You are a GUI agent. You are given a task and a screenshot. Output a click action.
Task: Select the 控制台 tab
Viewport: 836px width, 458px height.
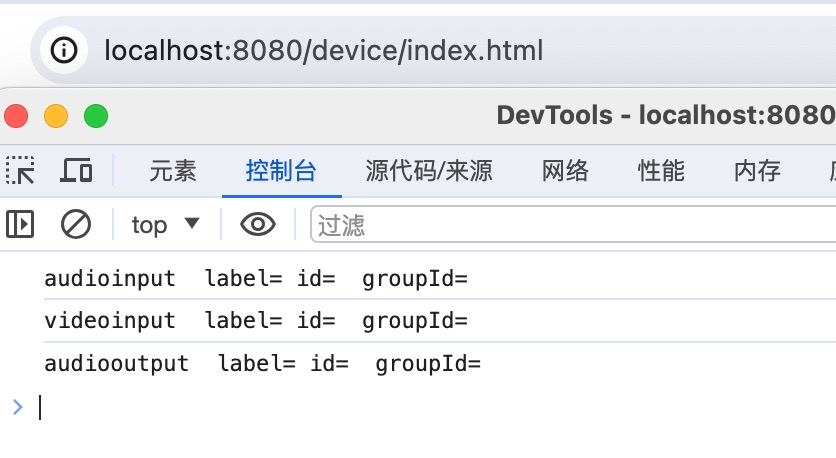point(281,171)
